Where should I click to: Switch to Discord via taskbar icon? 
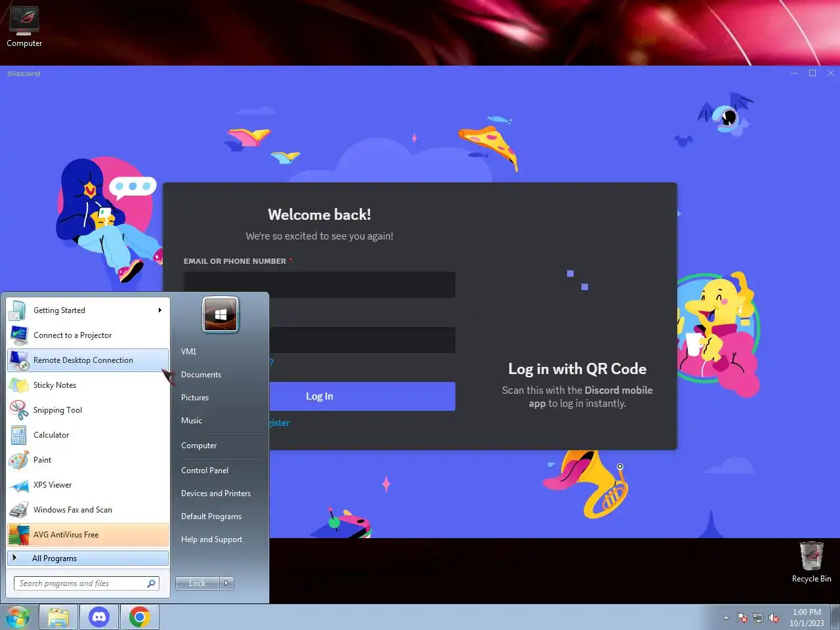99,618
